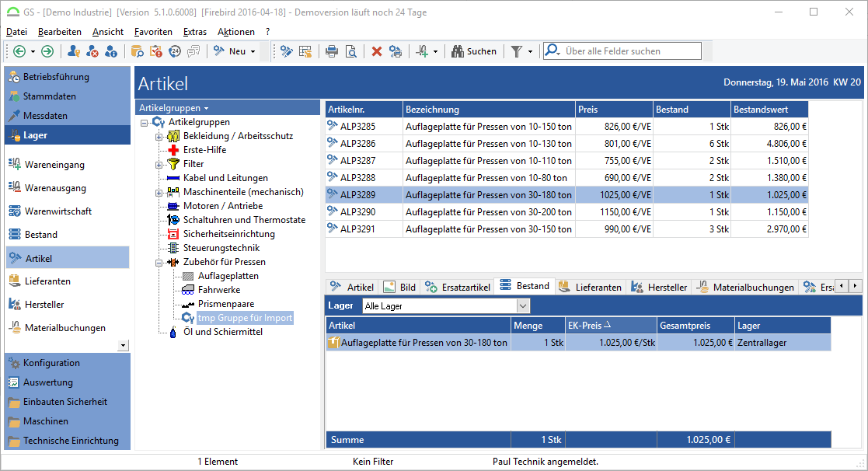Open the Neu dropdown arrow

[x=253, y=52]
